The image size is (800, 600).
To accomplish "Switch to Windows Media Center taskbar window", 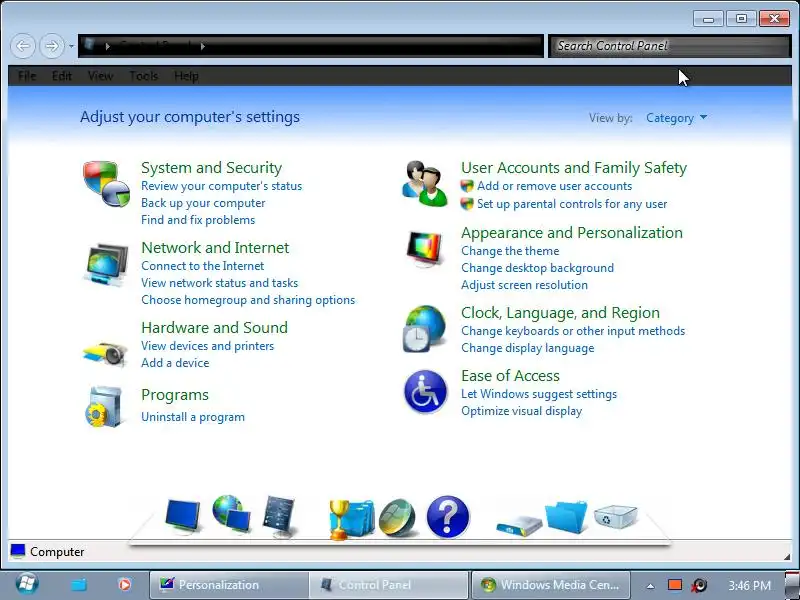I will click(550, 585).
